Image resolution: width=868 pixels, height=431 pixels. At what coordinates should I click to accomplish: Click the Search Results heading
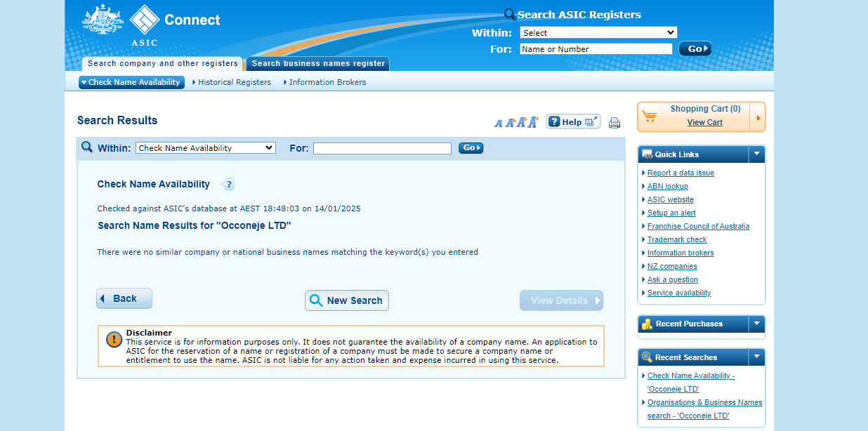pos(117,121)
